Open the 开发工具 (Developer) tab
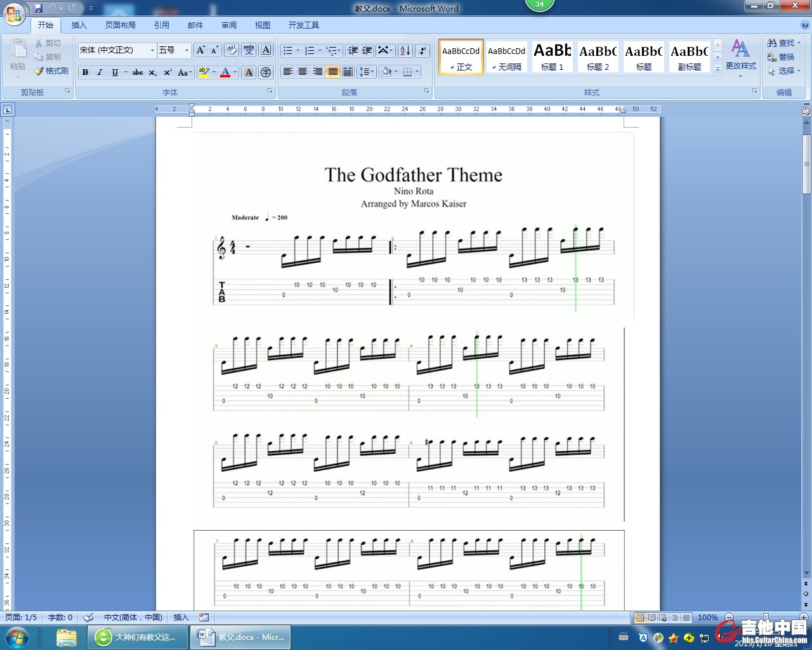This screenshot has width=812, height=650. click(304, 25)
